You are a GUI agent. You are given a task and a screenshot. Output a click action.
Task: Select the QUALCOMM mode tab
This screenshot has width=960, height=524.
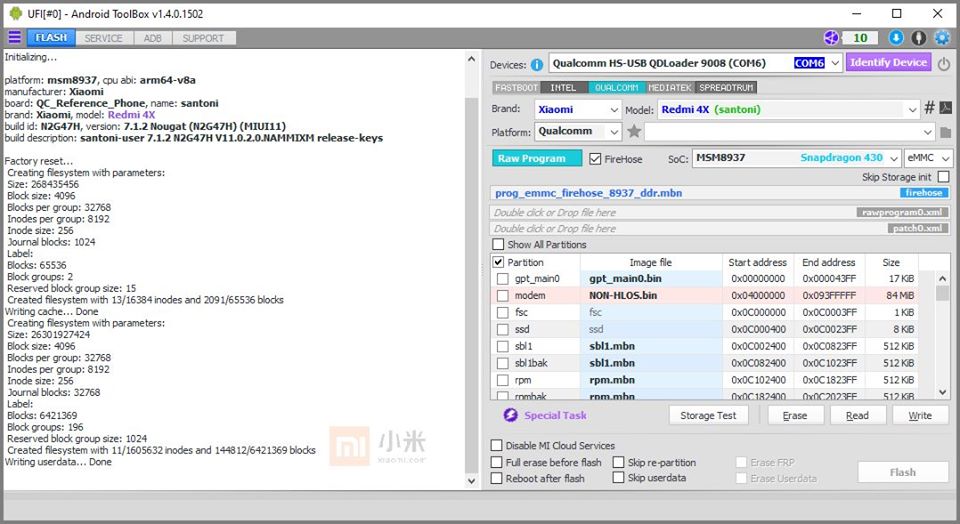(x=617, y=88)
